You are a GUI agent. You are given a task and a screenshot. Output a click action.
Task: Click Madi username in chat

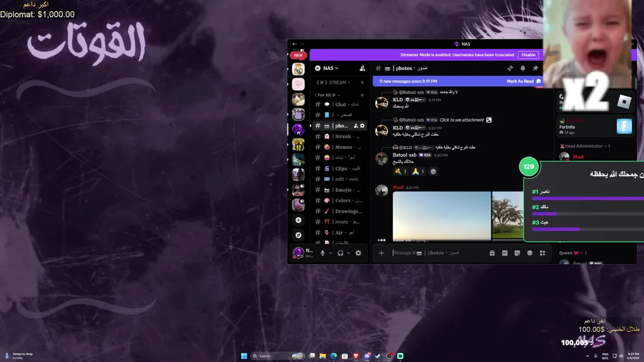click(x=398, y=188)
